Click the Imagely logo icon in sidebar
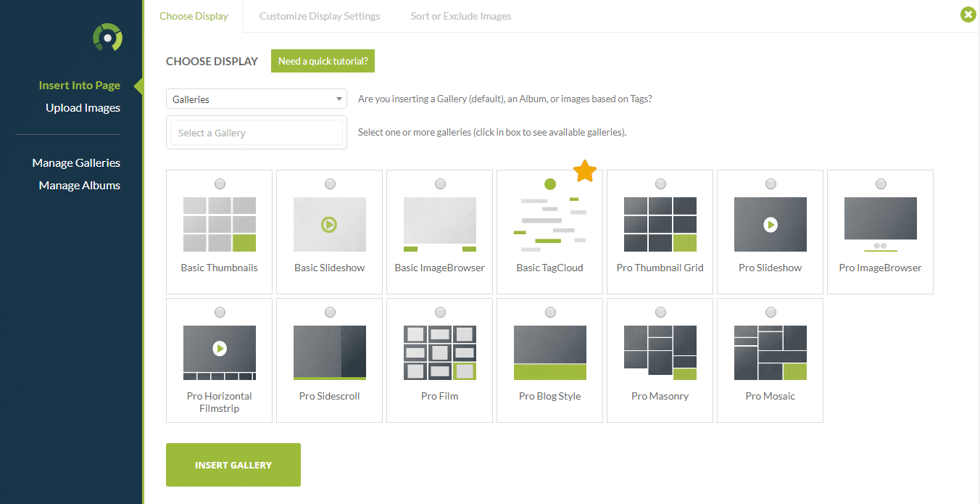Screen dimensions: 980x504 (x=107, y=38)
